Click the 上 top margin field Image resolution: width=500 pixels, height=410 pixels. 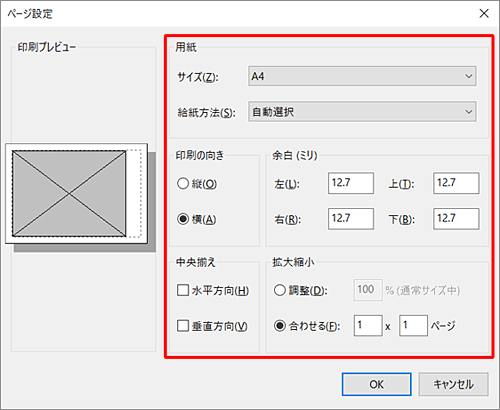click(x=456, y=183)
